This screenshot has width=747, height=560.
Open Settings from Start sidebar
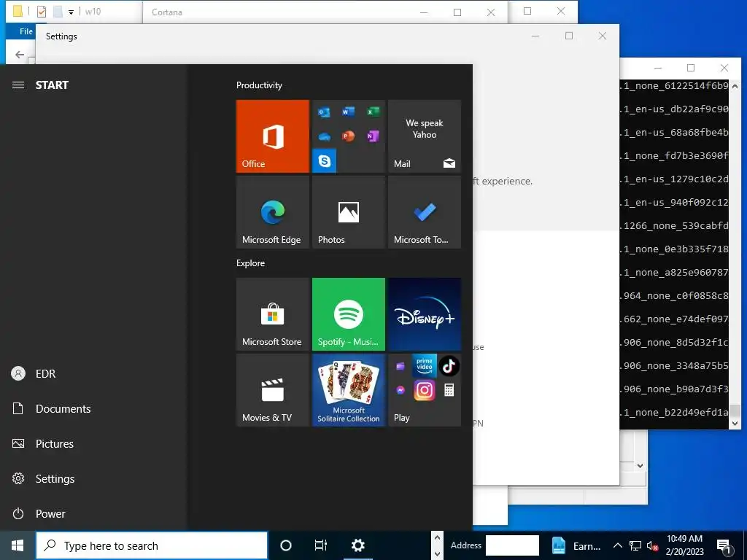[93, 478]
